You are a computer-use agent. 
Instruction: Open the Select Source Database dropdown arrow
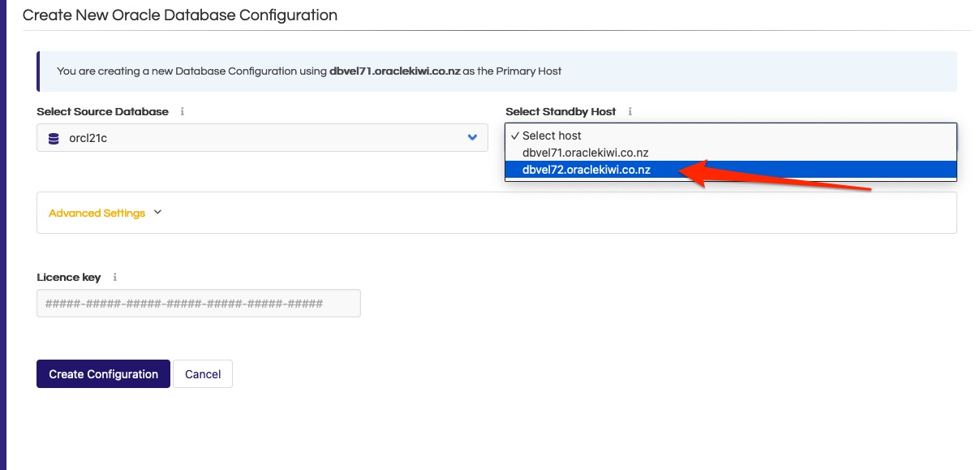pos(472,138)
